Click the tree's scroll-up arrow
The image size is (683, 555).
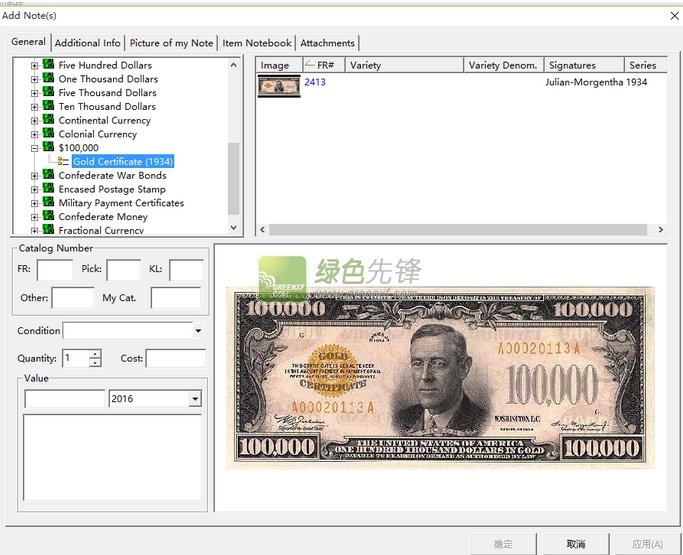(x=233, y=65)
